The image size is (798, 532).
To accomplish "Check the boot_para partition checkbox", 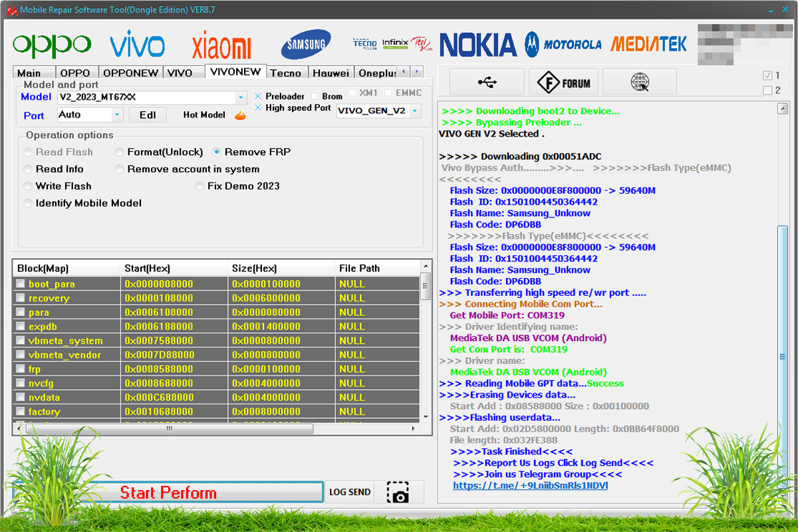I will [21, 284].
